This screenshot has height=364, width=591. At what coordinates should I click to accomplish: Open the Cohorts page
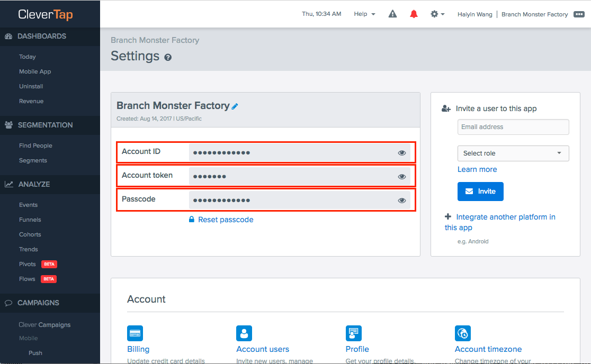(x=30, y=234)
